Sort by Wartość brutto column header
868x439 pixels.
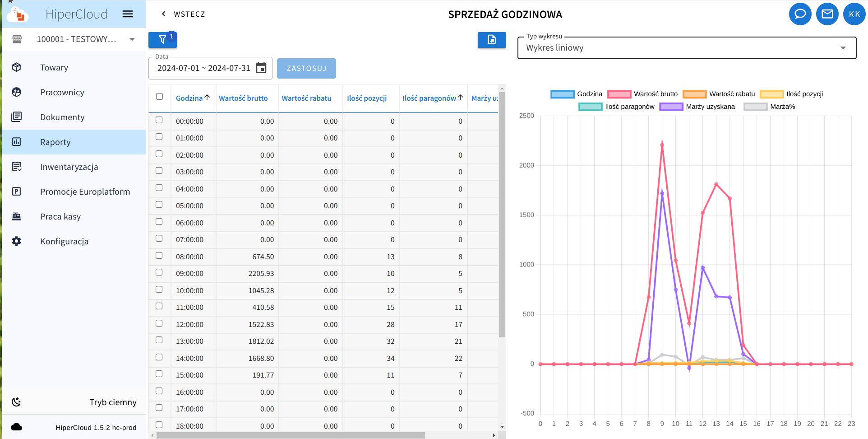pyautogui.click(x=243, y=98)
